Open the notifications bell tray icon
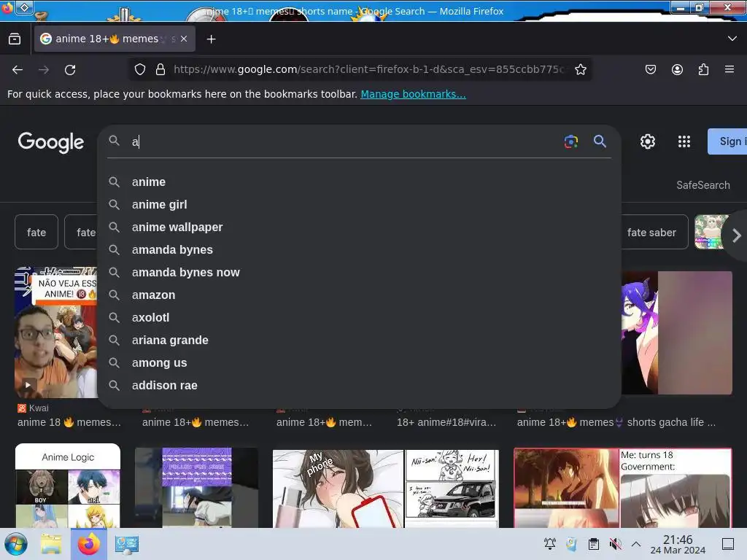Screen dimensions: 747x560 point(550,543)
